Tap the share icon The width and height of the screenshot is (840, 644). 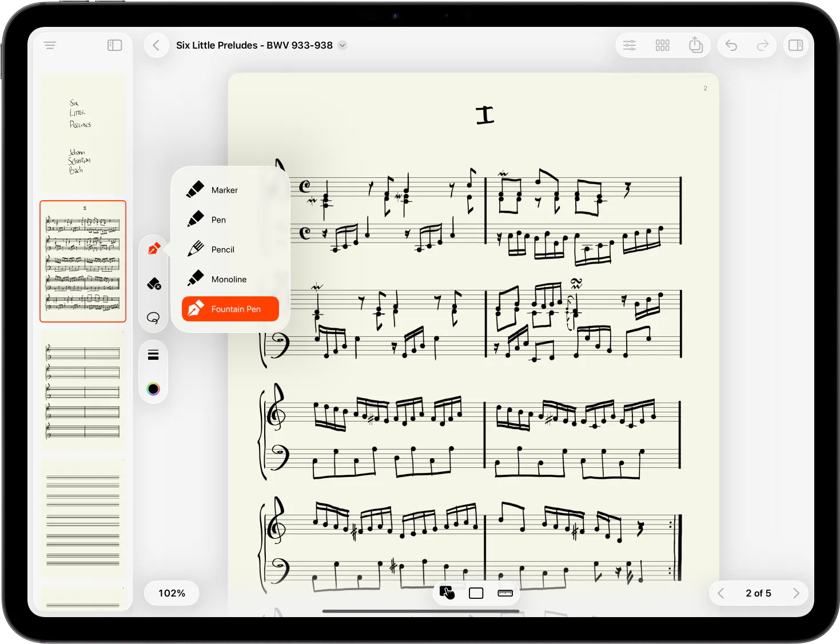[695, 45]
